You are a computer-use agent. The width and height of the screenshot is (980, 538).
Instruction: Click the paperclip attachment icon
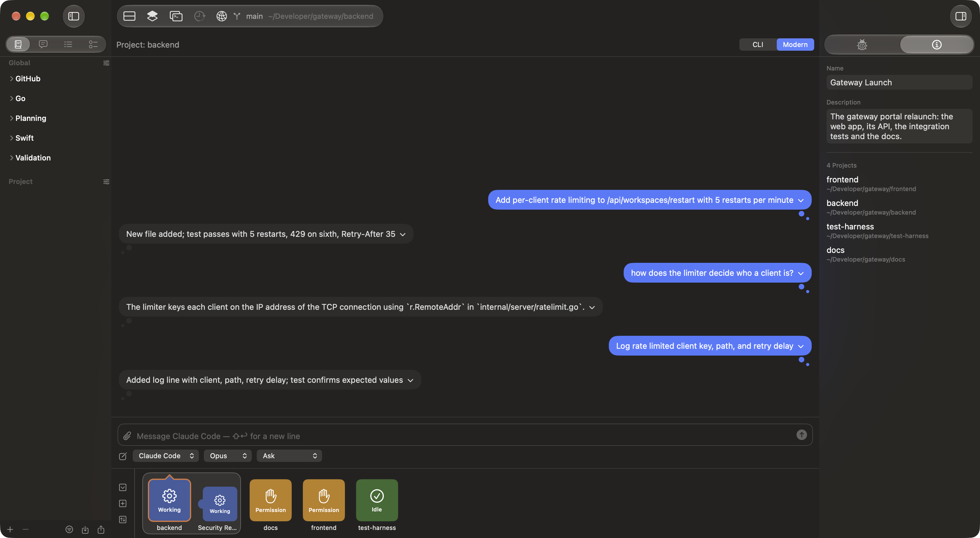pyautogui.click(x=127, y=436)
